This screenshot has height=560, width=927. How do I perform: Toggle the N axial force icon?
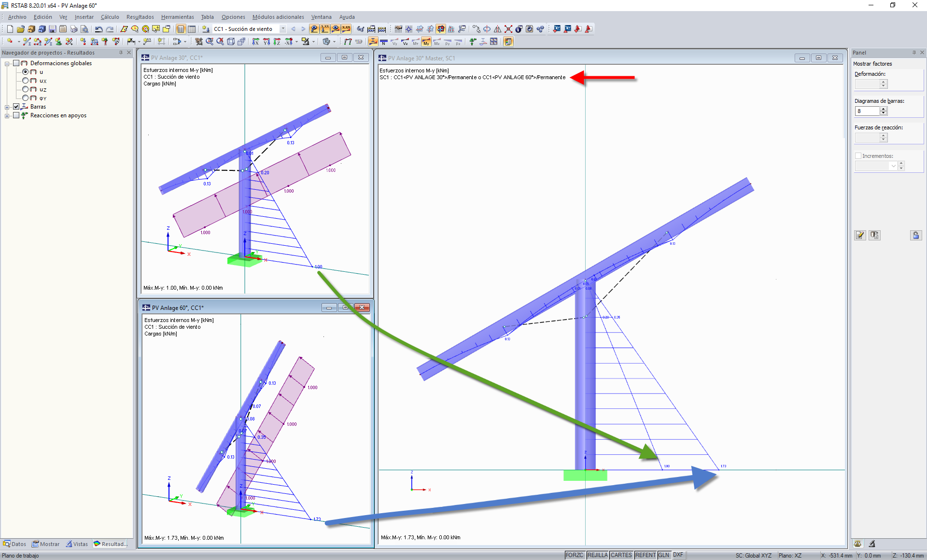click(x=384, y=42)
